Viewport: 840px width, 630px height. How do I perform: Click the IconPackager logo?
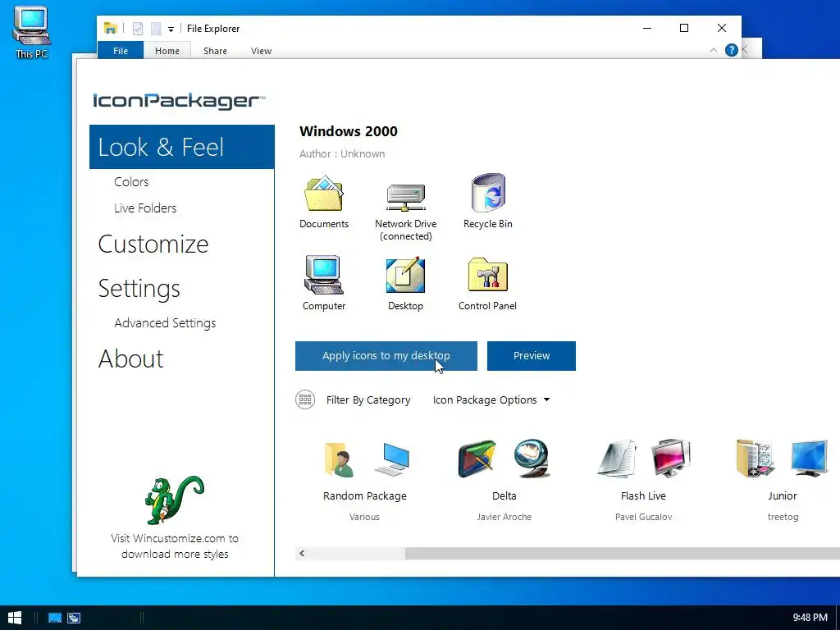tap(179, 101)
